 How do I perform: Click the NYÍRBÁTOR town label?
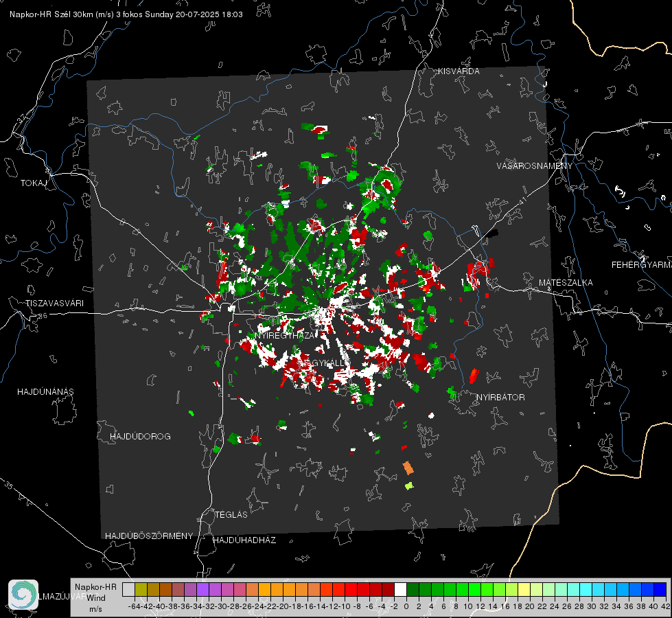(500, 398)
